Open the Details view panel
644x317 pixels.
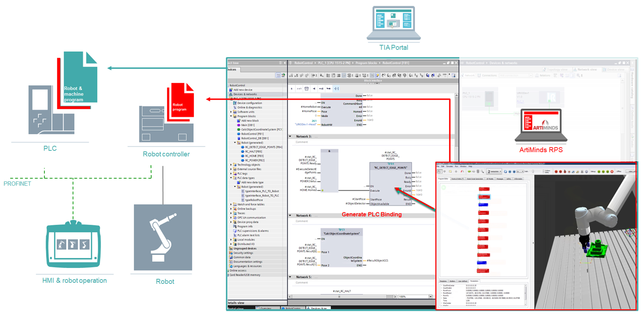click(257, 303)
